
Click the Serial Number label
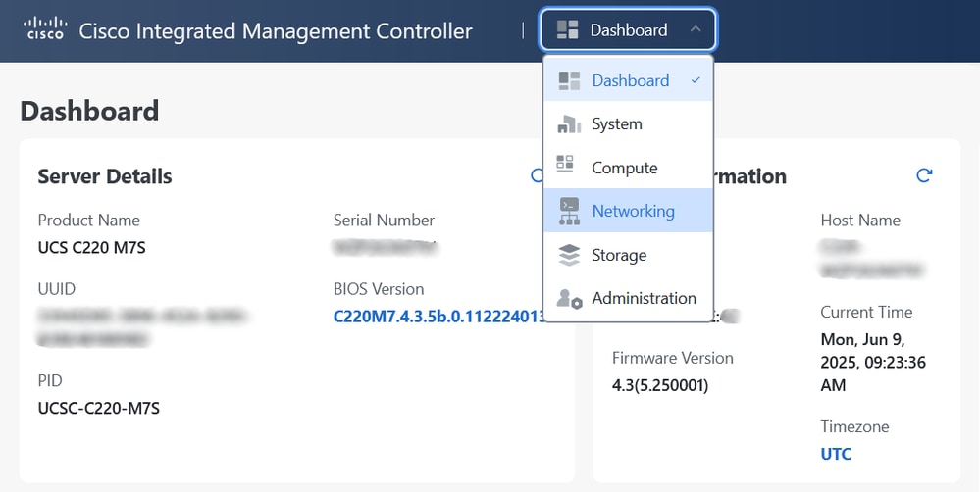(x=384, y=220)
